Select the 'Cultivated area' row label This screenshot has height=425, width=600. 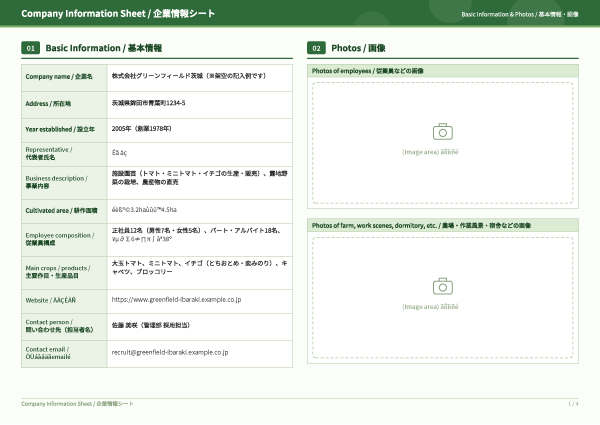61,210
